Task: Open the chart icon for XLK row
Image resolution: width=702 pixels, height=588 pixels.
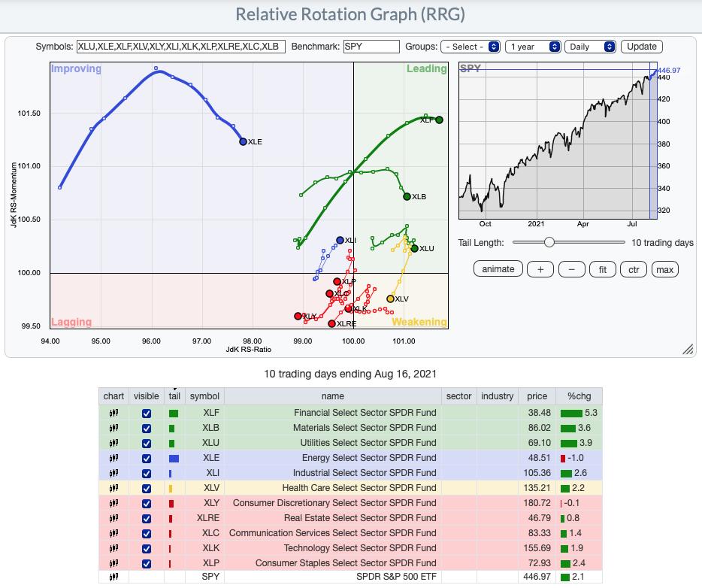Action: [x=113, y=548]
